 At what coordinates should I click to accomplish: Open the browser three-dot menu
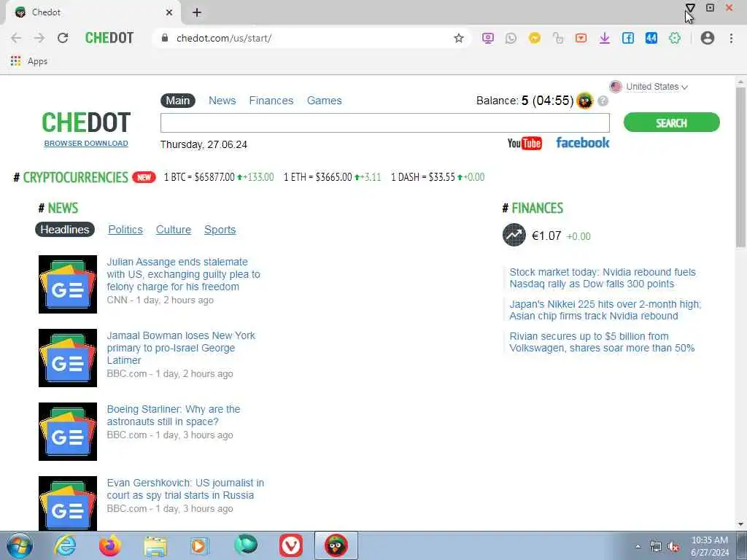[731, 38]
